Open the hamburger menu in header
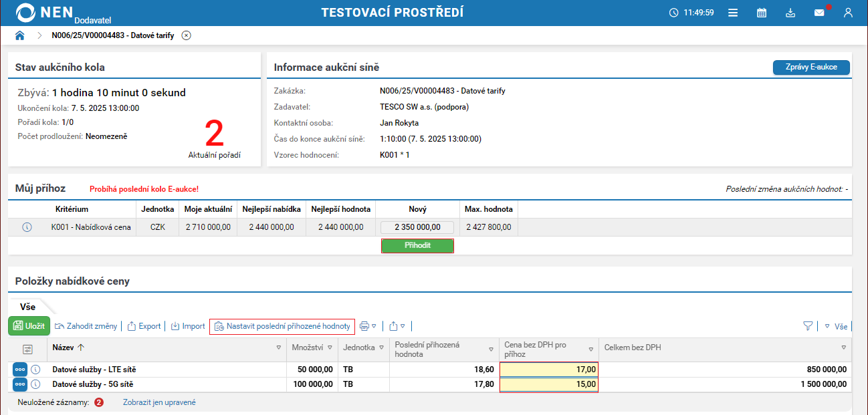The height and width of the screenshot is (415, 868). pos(733,13)
